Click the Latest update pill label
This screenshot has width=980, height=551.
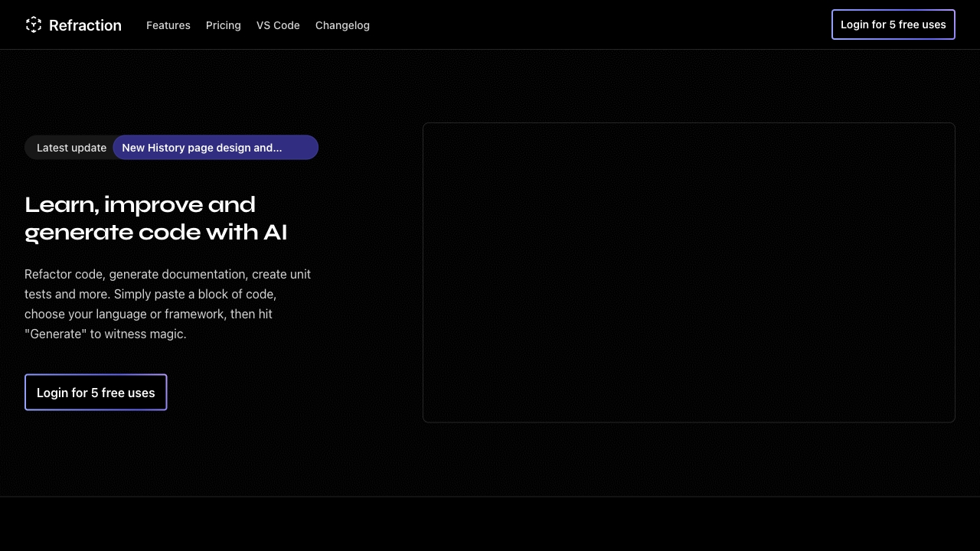pos(71,147)
